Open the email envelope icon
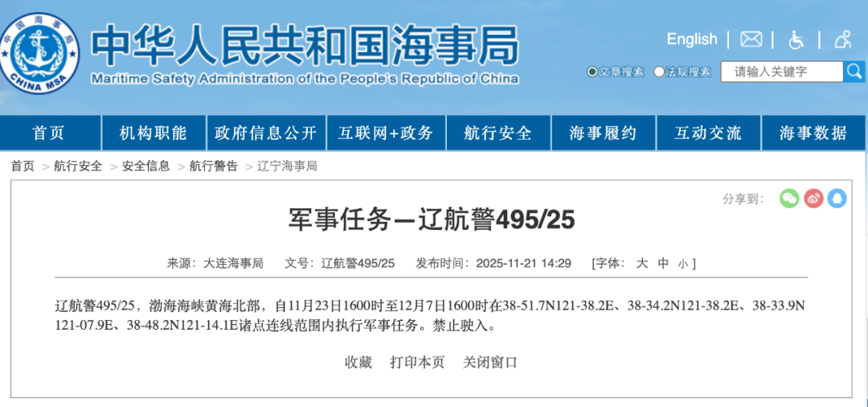The height and width of the screenshot is (407, 868). 751,39
